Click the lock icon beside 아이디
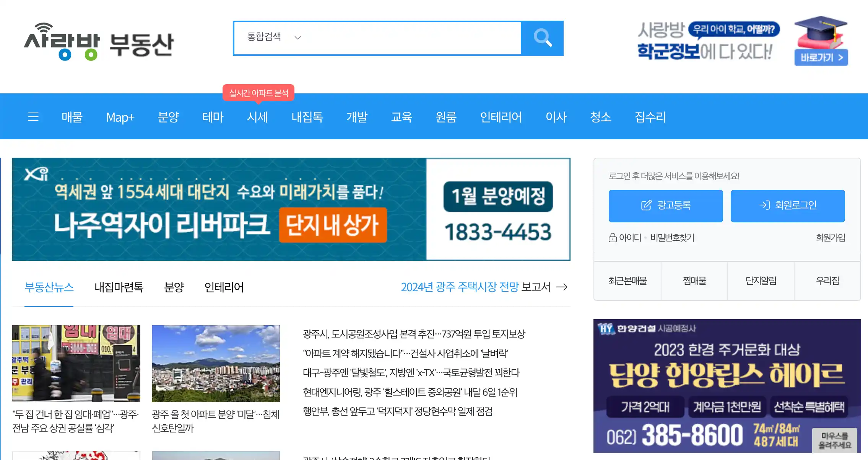The width and height of the screenshot is (868, 460). click(612, 238)
